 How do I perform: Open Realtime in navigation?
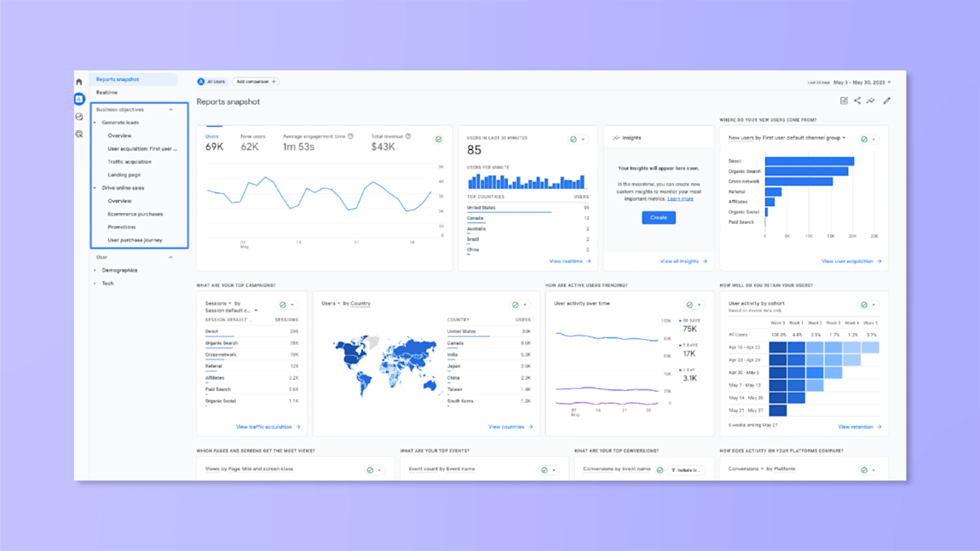pos(107,93)
